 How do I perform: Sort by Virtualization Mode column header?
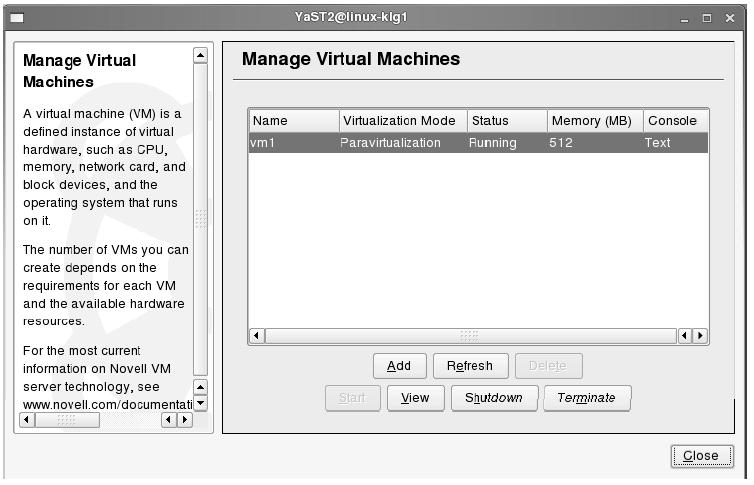(402, 121)
